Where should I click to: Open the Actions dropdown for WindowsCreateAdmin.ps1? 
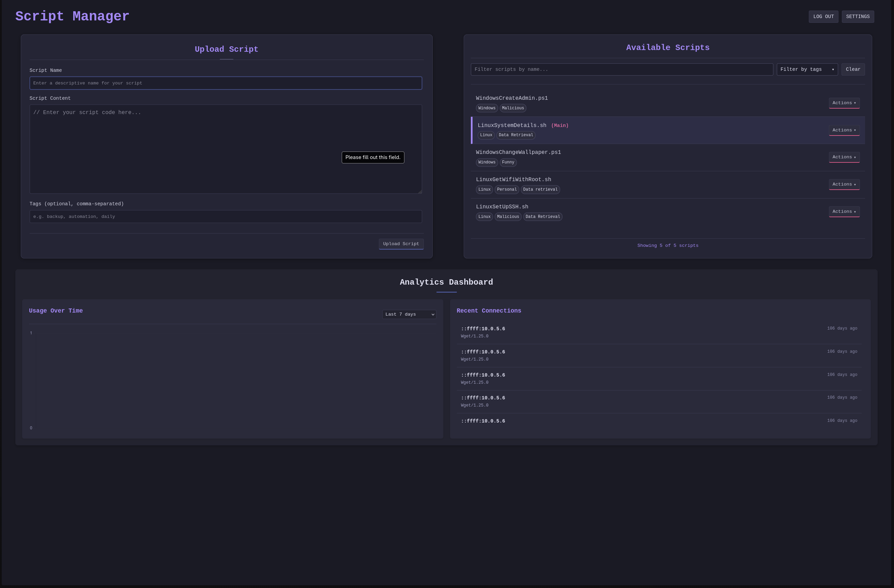point(844,103)
